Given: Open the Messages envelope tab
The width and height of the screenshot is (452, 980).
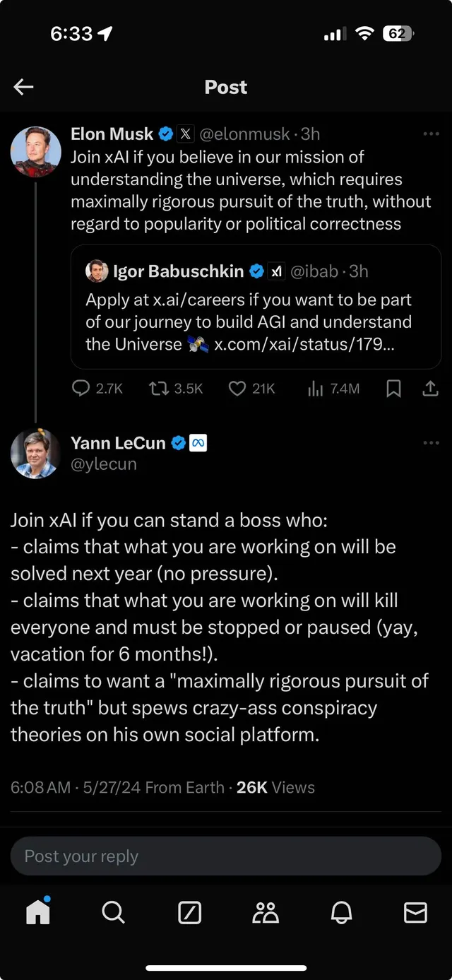Looking at the screenshot, I should point(415,913).
